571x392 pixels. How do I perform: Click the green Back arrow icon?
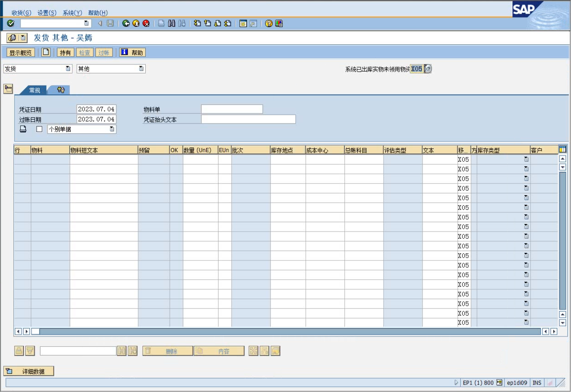tap(126, 24)
